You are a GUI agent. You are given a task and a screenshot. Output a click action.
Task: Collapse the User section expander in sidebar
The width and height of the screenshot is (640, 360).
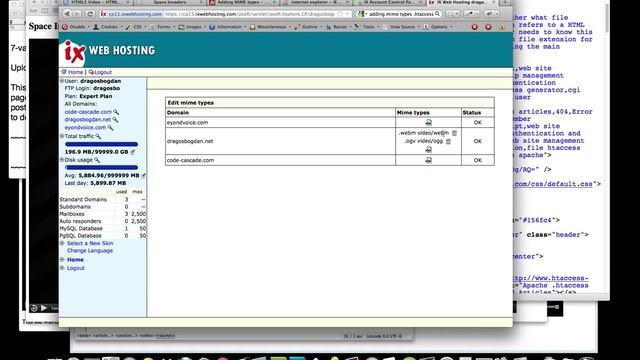pos(62,81)
